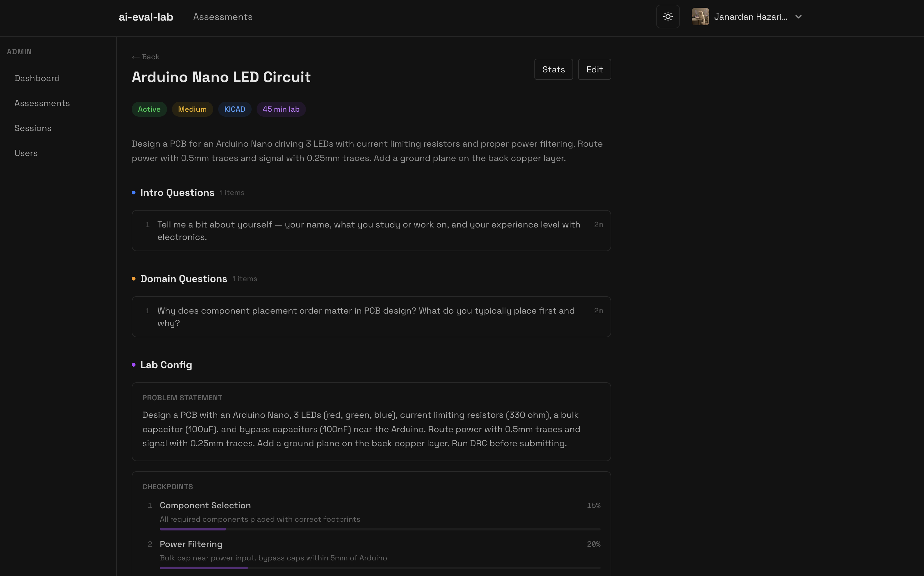
Task: Go to Dashboard in the sidebar
Action: [37, 78]
